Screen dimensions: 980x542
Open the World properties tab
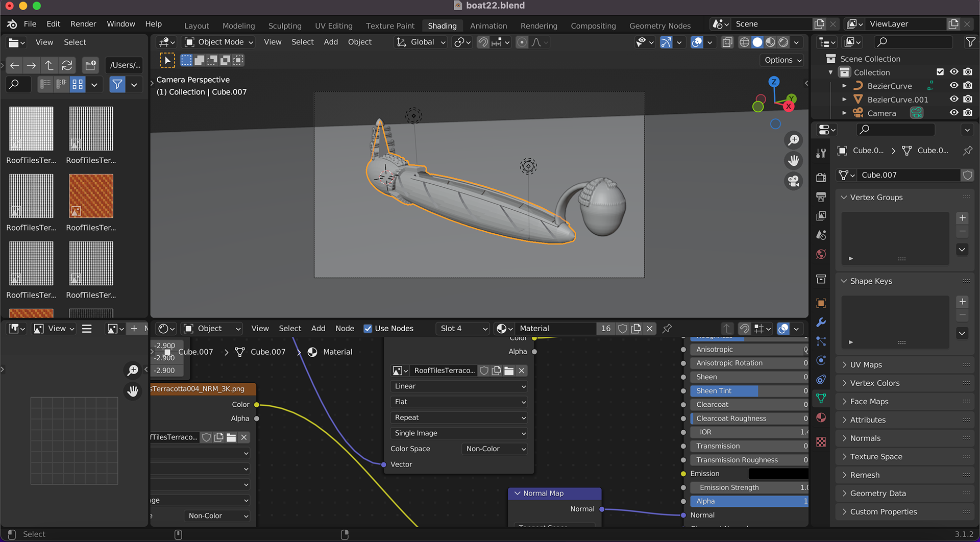coord(821,254)
